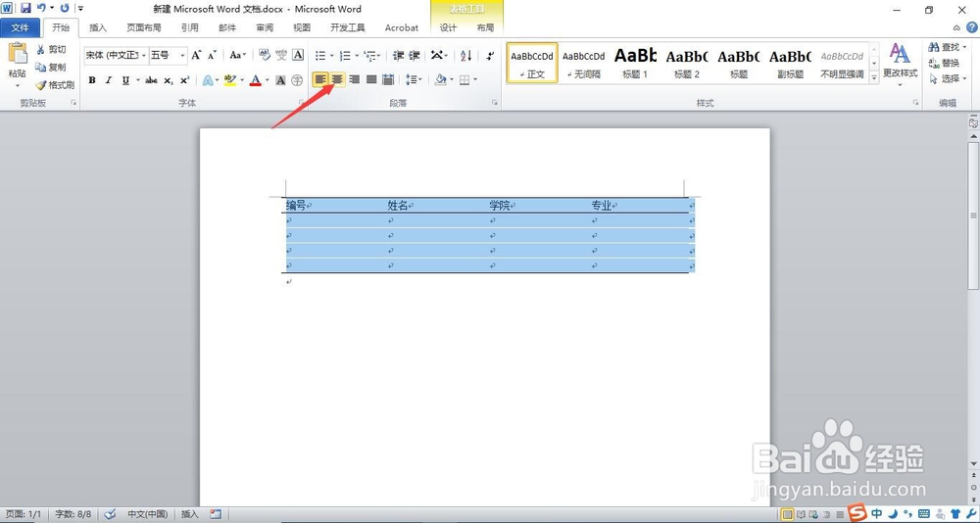Image resolution: width=980 pixels, height=523 pixels.
Task: Open the font size dropdown 五号
Action: pyautogui.click(x=182, y=55)
